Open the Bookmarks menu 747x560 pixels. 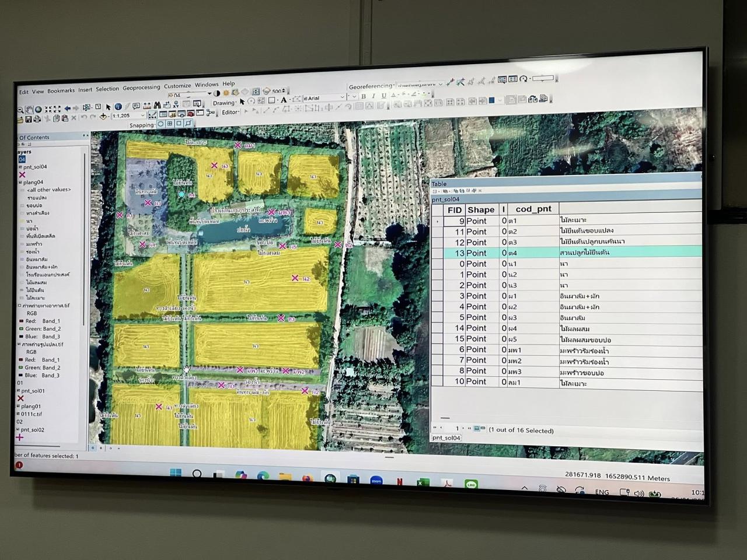61,90
